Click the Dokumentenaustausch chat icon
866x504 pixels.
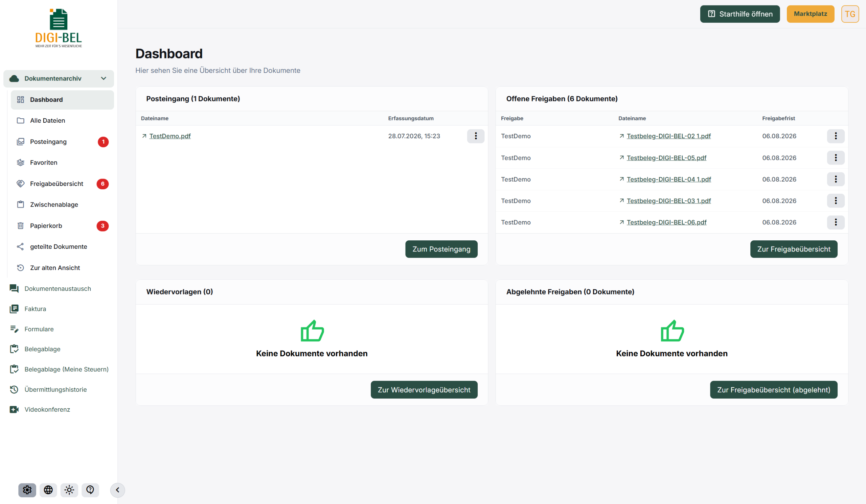(14, 289)
